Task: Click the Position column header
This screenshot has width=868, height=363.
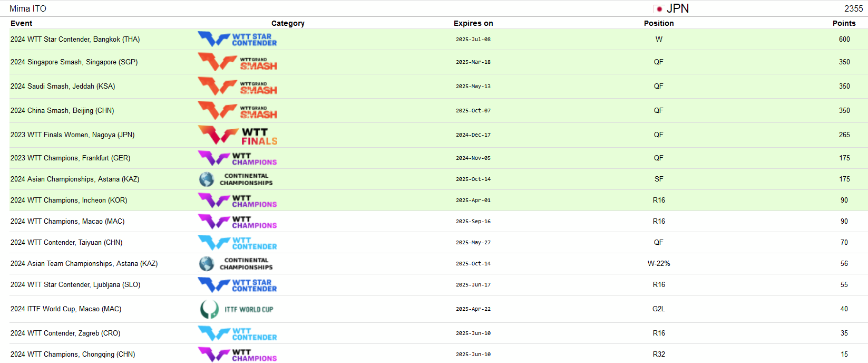Action: 659,23
